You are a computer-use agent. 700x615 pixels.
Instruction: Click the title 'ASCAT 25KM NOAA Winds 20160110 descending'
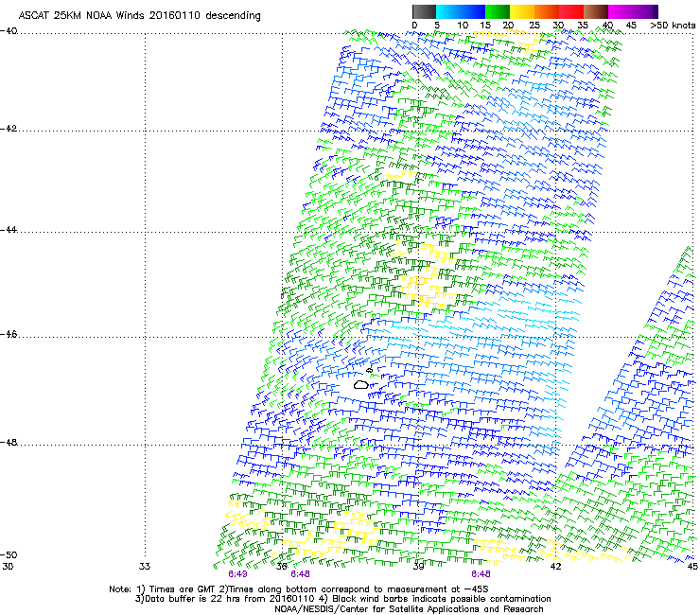click(x=139, y=16)
